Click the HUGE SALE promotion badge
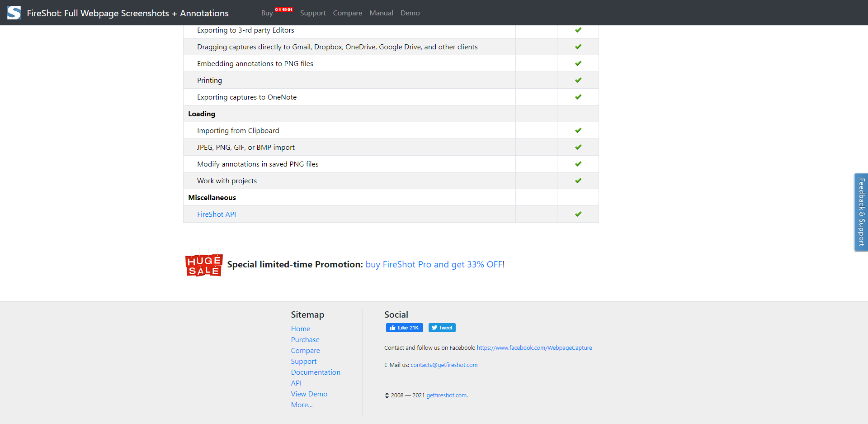The height and width of the screenshot is (424, 868). pyautogui.click(x=204, y=262)
